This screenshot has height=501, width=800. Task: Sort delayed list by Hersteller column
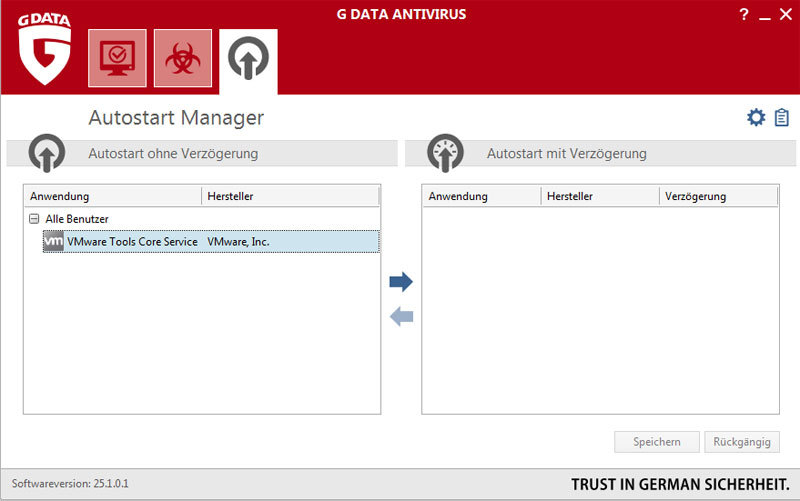[x=600, y=196]
